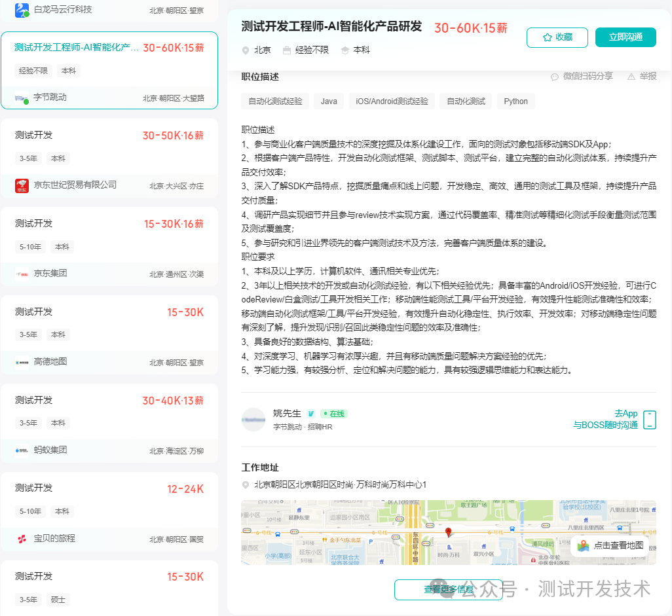Click 白龙马云行科技 company name
The height and width of the screenshot is (616, 672).
(x=63, y=9)
